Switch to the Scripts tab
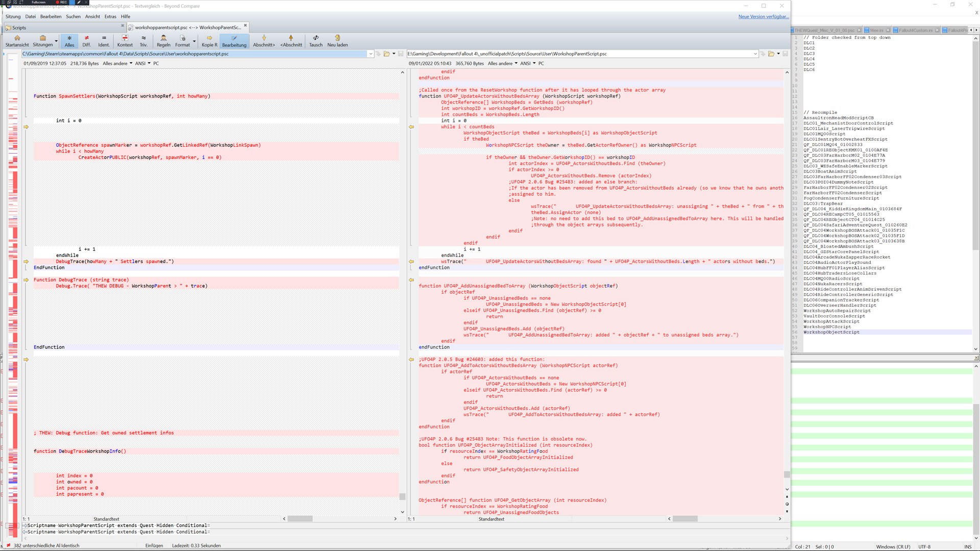Image resolution: width=980 pixels, height=551 pixels. pos(19,28)
